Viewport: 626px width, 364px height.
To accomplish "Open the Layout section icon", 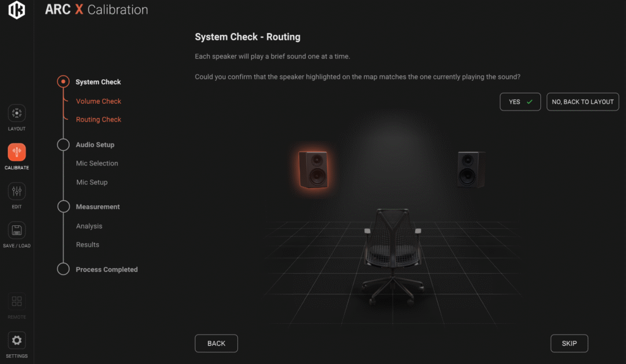I will click(17, 113).
